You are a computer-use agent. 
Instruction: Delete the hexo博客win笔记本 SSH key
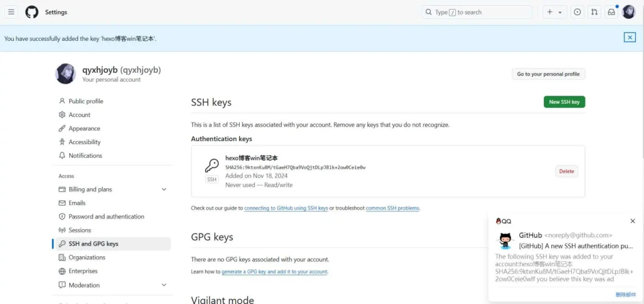[566, 171]
